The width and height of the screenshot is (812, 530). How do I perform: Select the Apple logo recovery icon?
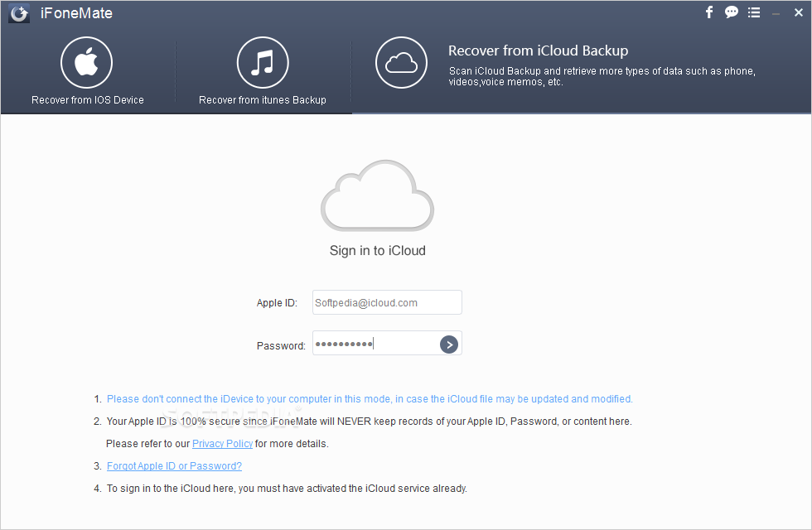pos(86,63)
